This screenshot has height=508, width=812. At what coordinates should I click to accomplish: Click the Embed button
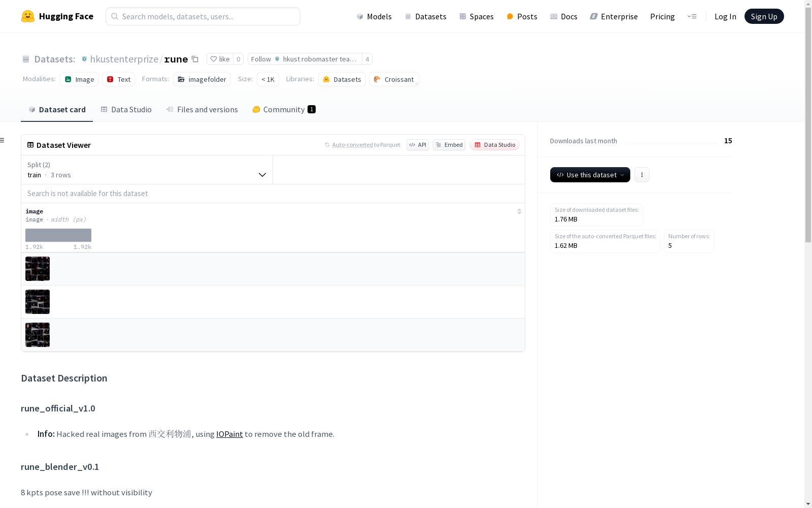[449, 145]
